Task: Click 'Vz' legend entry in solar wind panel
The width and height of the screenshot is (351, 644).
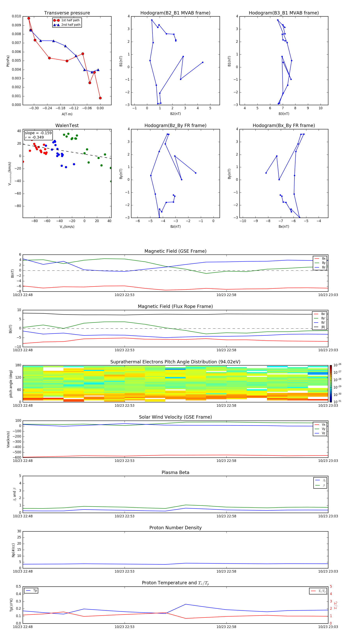Action: click(320, 433)
